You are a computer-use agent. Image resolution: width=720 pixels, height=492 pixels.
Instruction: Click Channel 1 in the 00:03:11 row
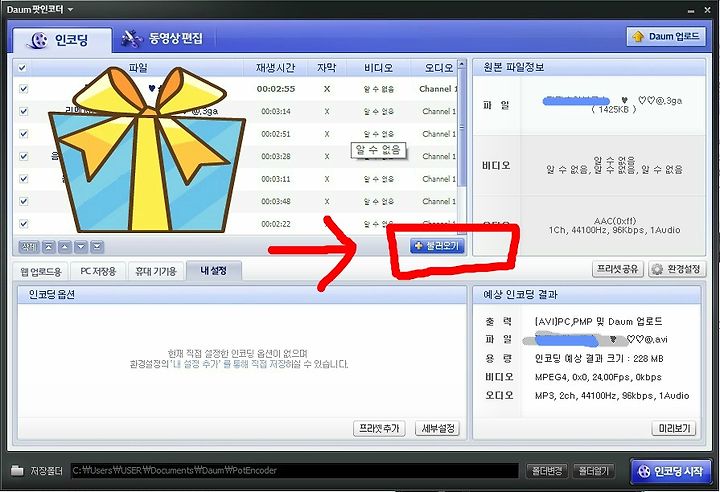click(439, 179)
